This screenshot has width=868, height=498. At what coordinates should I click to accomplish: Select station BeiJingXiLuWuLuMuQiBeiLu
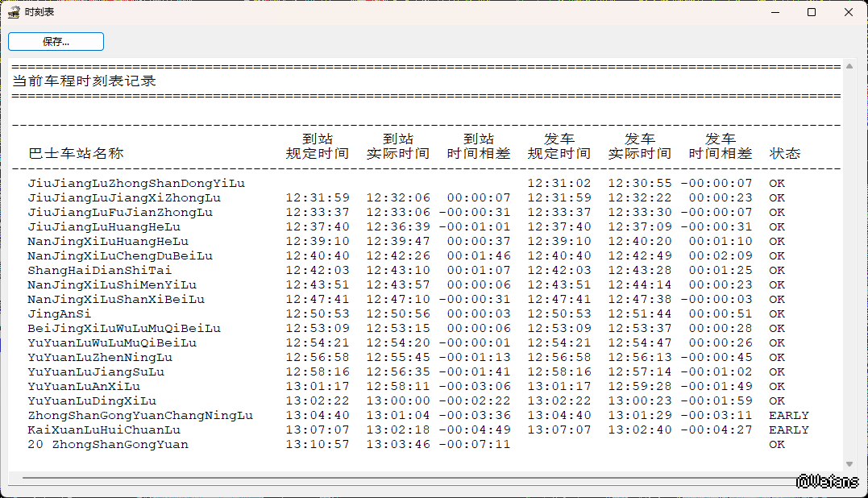(x=125, y=328)
